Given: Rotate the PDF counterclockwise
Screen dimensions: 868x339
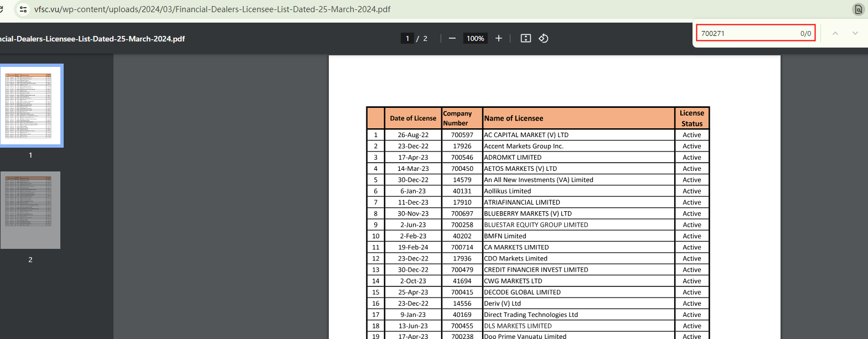Looking at the screenshot, I should coord(544,38).
